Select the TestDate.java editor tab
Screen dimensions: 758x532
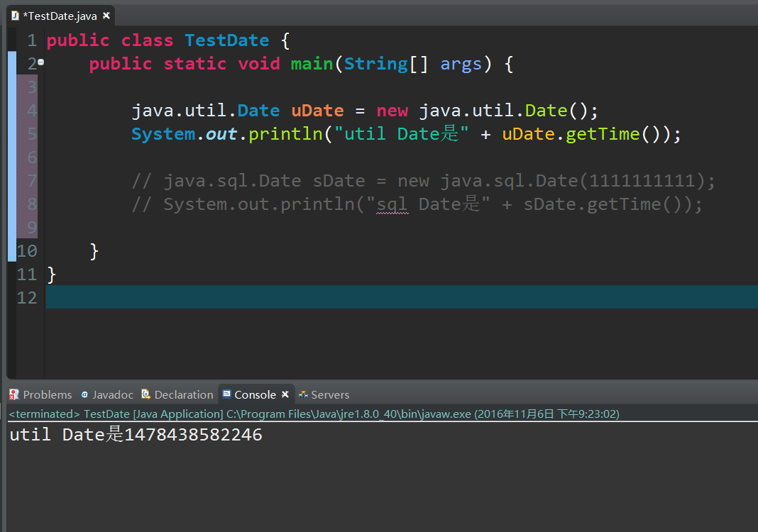(60, 16)
